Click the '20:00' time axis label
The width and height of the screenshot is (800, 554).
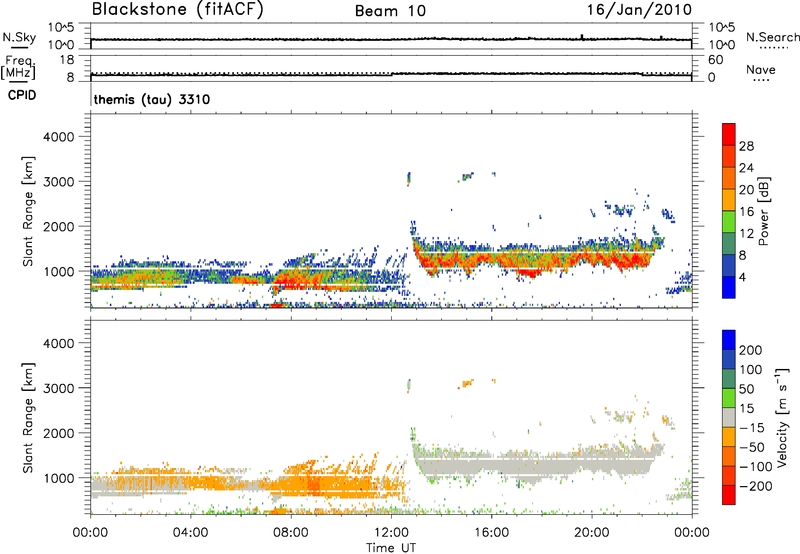[592, 533]
